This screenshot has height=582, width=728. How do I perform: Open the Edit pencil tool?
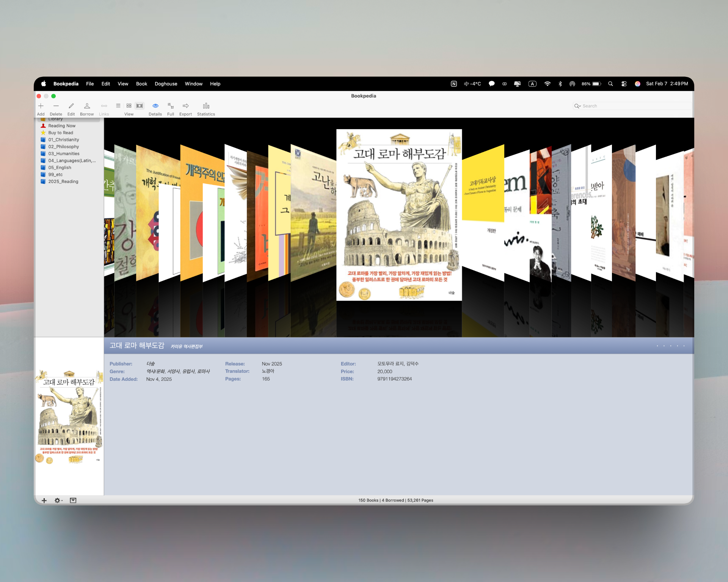71,106
